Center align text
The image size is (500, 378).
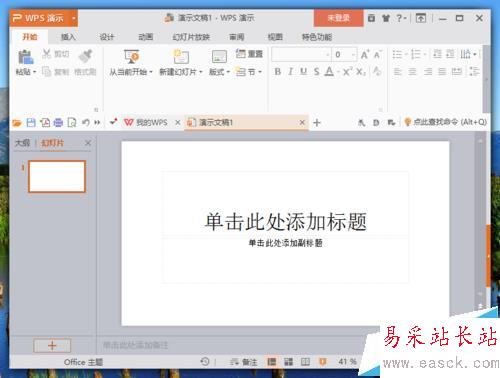point(413,71)
